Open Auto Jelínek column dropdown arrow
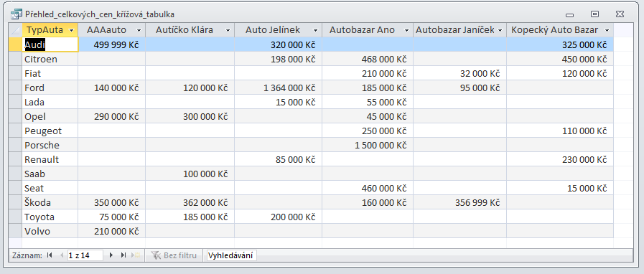The height and width of the screenshot is (274, 644). pos(315,30)
